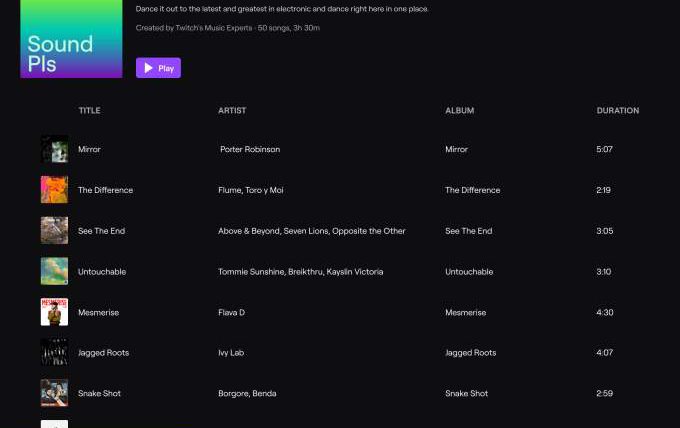
Task: Click The Difference album artwork thumbnail
Action: [x=54, y=190]
